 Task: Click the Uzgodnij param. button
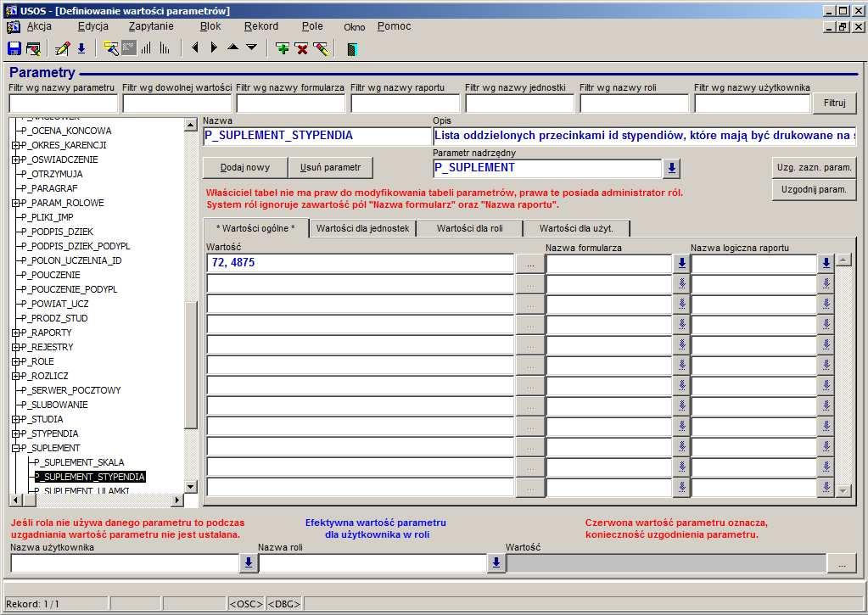point(814,190)
